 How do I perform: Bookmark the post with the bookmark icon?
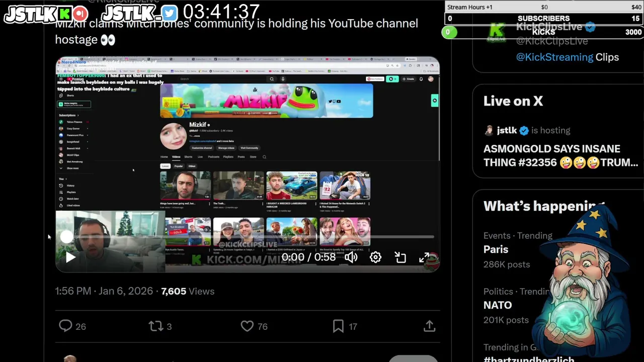(338, 326)
